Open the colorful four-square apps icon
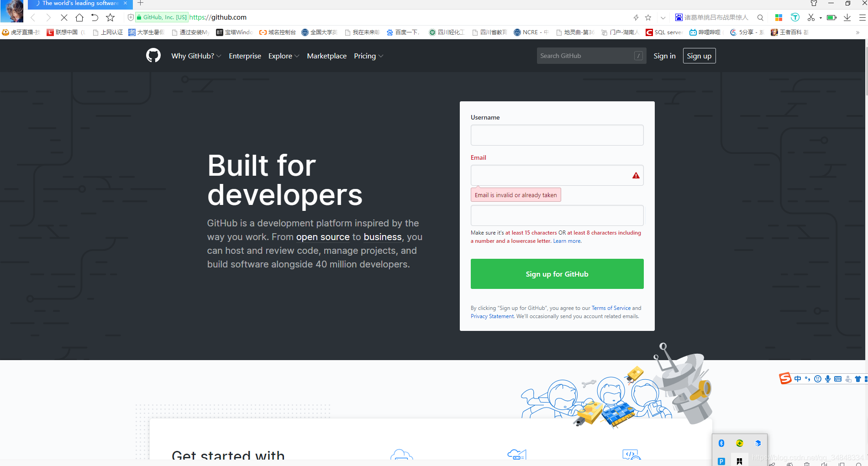868x466 pixels. click(x=779, y=17)
